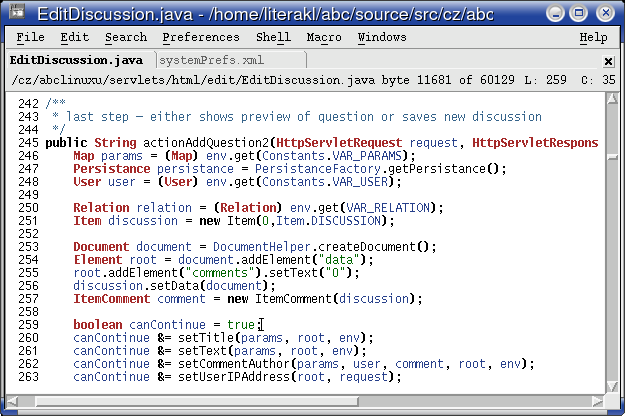Viewport: 625px width, 416px height.
Task: Expand the Search menu
Action: point(125,37)
